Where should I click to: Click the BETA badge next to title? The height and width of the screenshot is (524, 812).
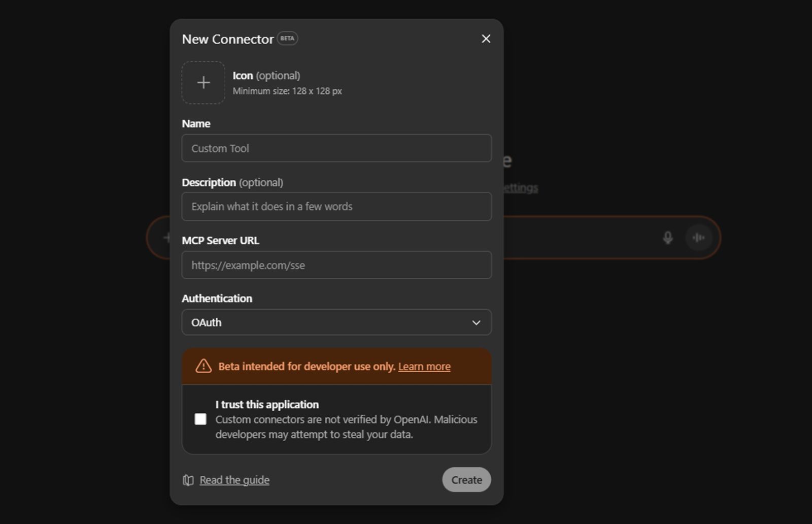(x=287, y=39)
